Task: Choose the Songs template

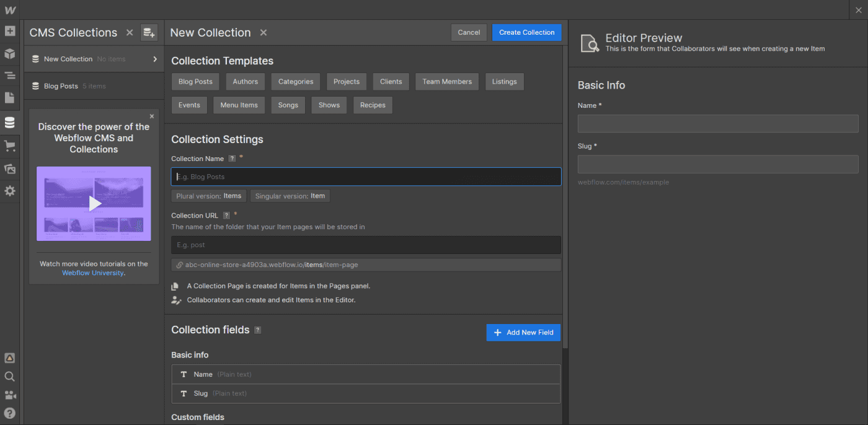Action: point(288,105)
